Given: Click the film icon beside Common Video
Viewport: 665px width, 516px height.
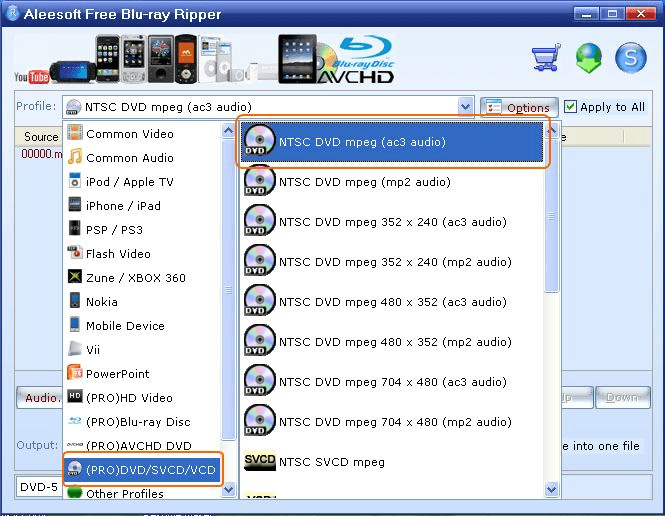Looking at the screenshot, I should [75, 132].
